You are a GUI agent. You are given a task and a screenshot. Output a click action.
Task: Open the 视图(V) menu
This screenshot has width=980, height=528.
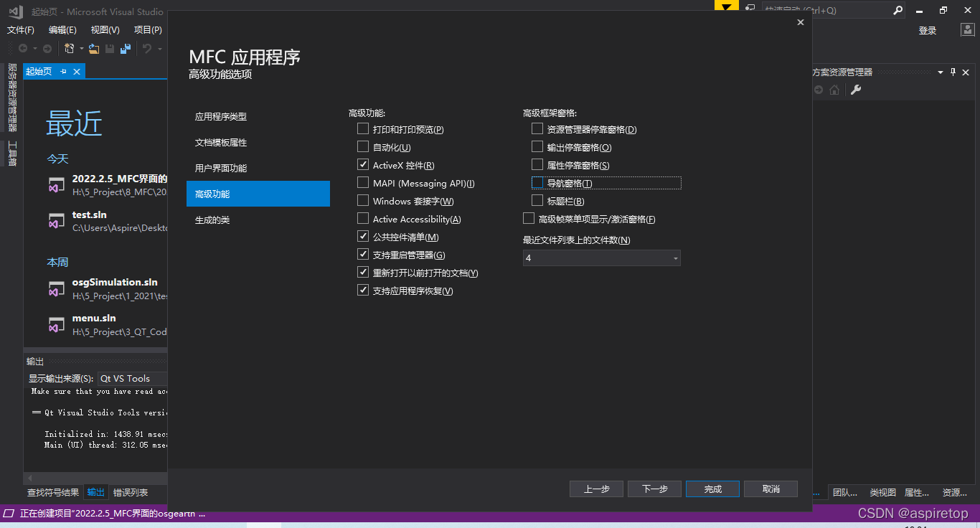[105, 30]
